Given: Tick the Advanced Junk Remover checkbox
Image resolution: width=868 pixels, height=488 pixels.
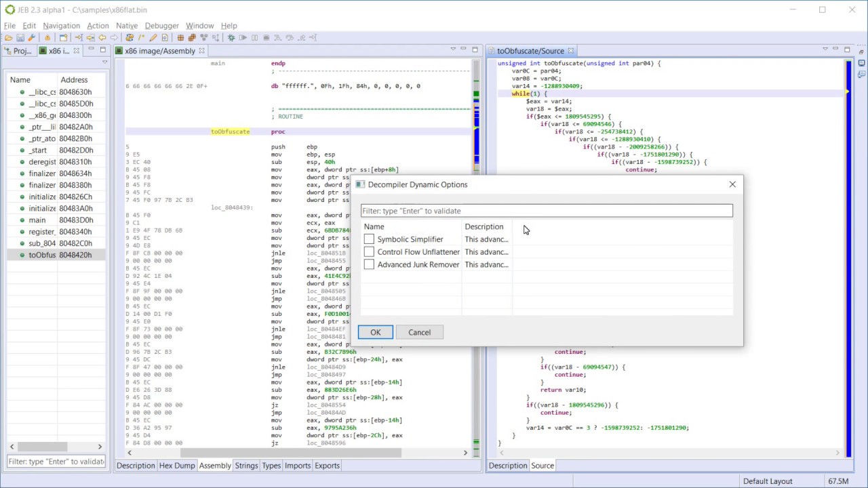Looking at the screenshot, I should (369, 265).
